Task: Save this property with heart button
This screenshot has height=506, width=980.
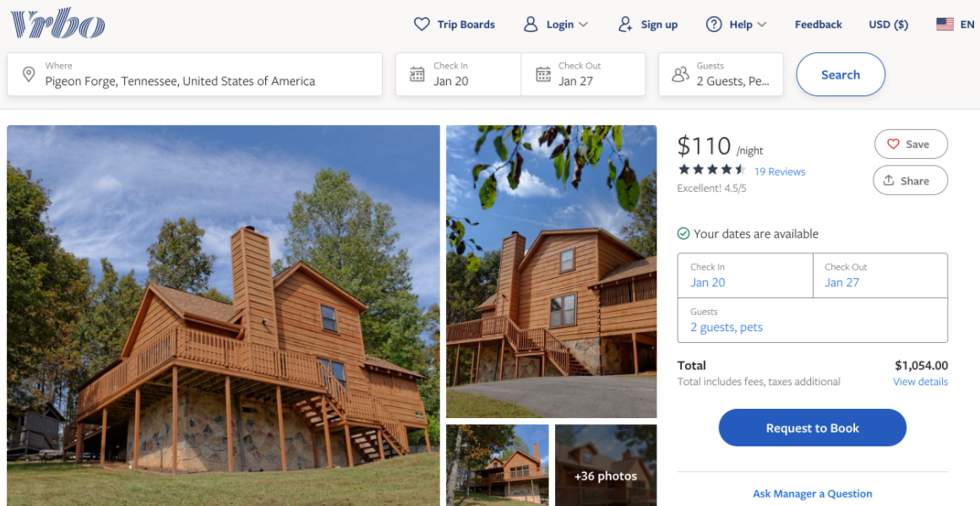Action: [x=911, y=144]
